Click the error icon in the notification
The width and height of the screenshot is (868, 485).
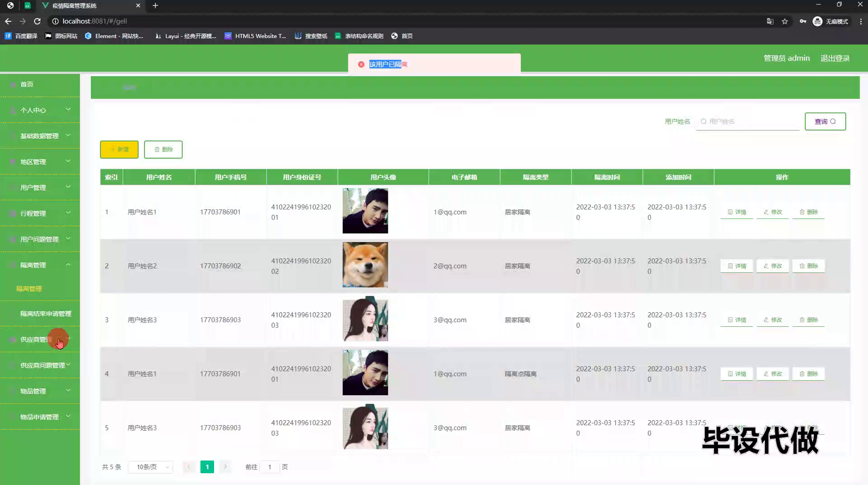click(x=361, y=64)
